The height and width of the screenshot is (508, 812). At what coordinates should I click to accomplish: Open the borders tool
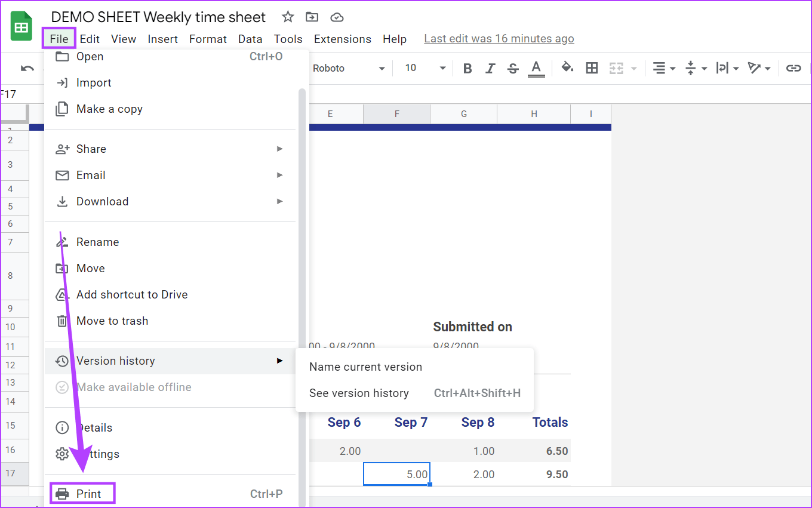click(592, 67)
